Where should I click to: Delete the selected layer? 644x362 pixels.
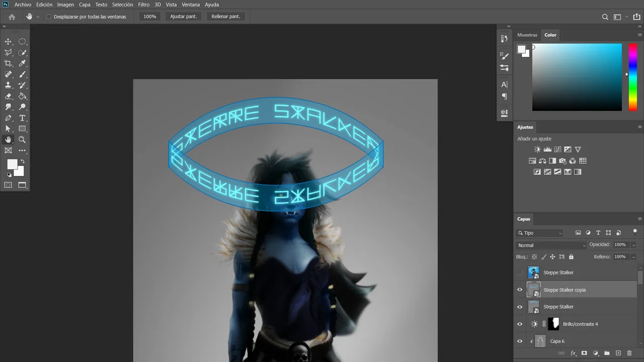coord(629,353)
